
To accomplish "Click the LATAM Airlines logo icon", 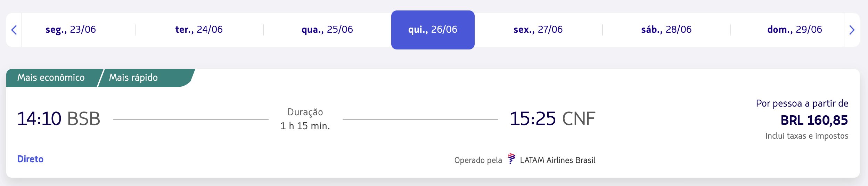I will 511,159.
